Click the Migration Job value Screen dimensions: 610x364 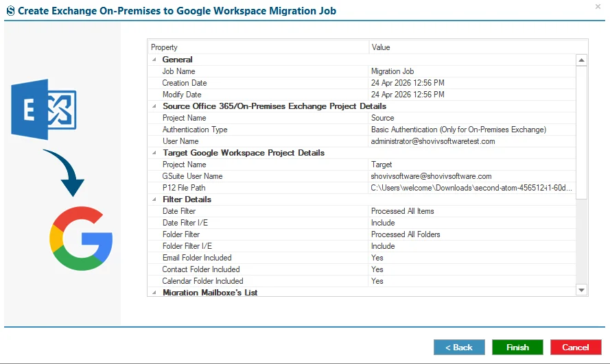pos(392,71)
